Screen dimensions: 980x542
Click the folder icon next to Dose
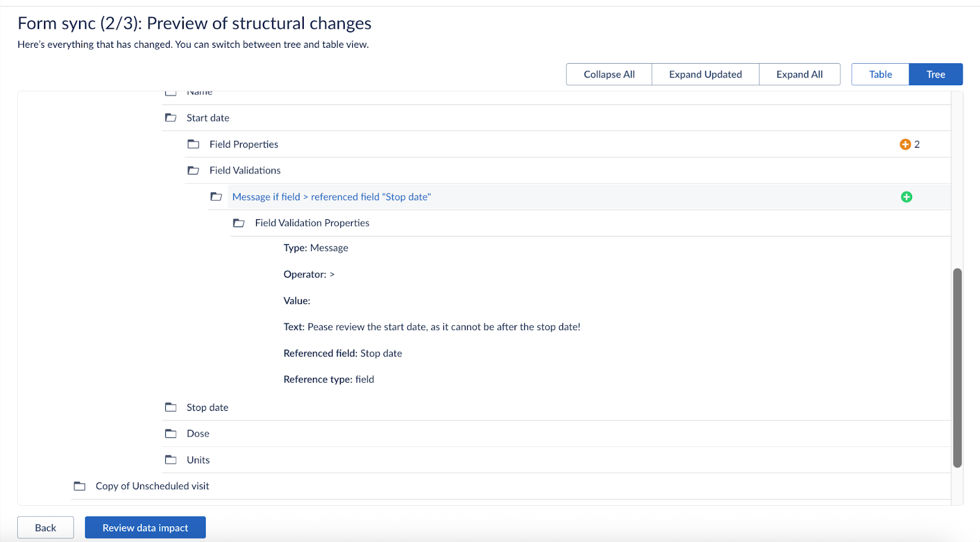171,434
